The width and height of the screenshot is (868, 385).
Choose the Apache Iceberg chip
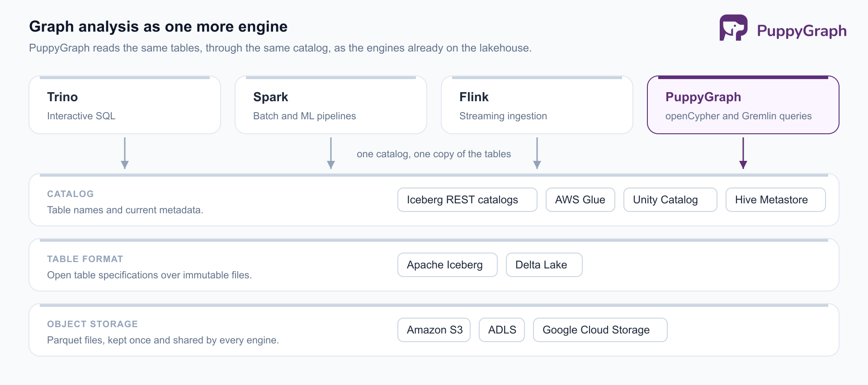tap(448, 265)
